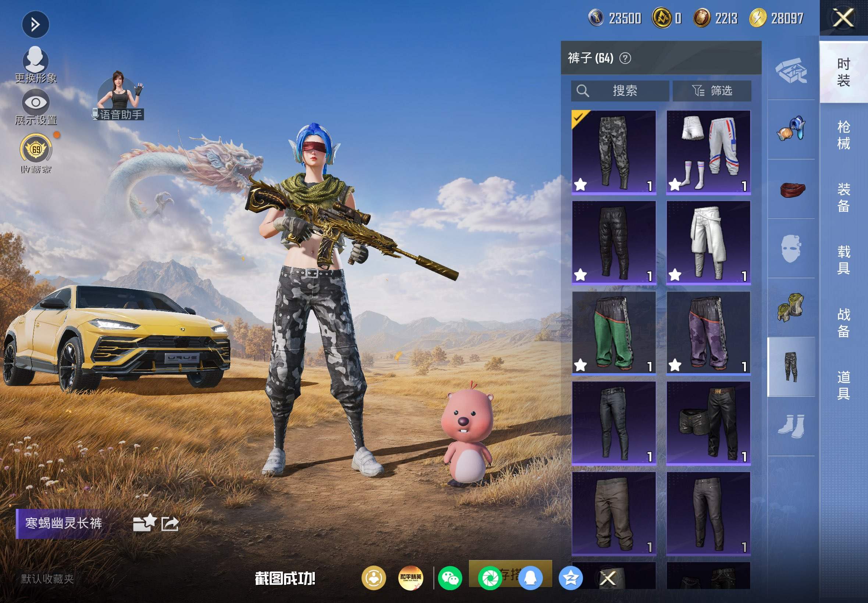
Task: Share screenshot to WeChat Moments shutter icon
Action: (x=490, y=578)
